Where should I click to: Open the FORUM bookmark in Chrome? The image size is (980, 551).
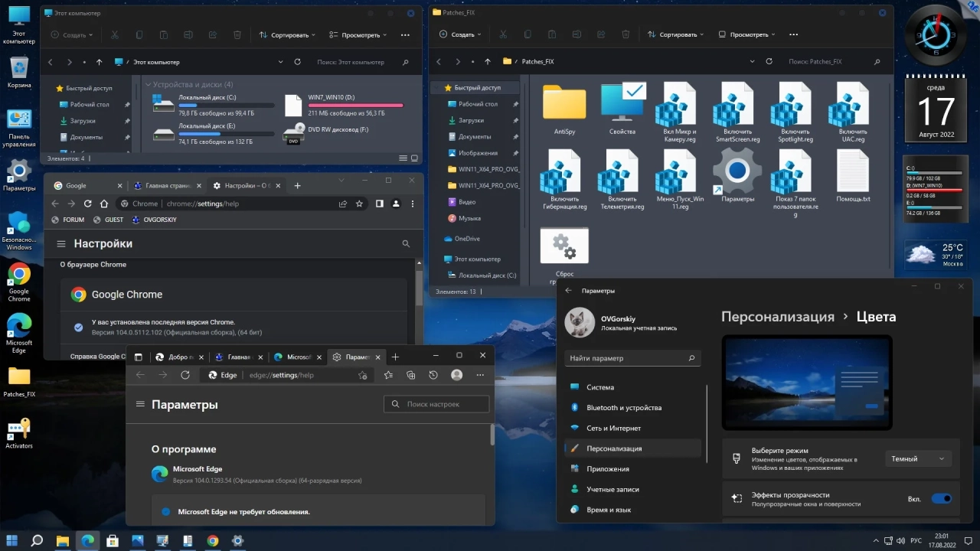click(67, 220)
